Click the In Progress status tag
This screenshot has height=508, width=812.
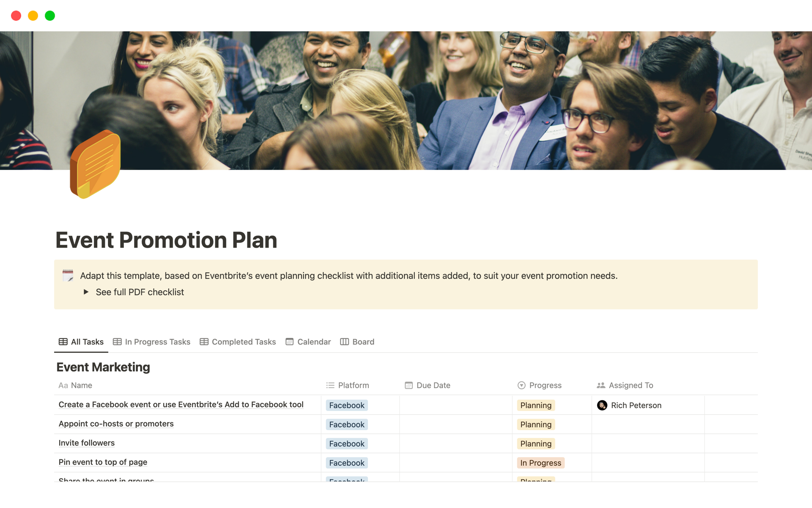[540, 463]
